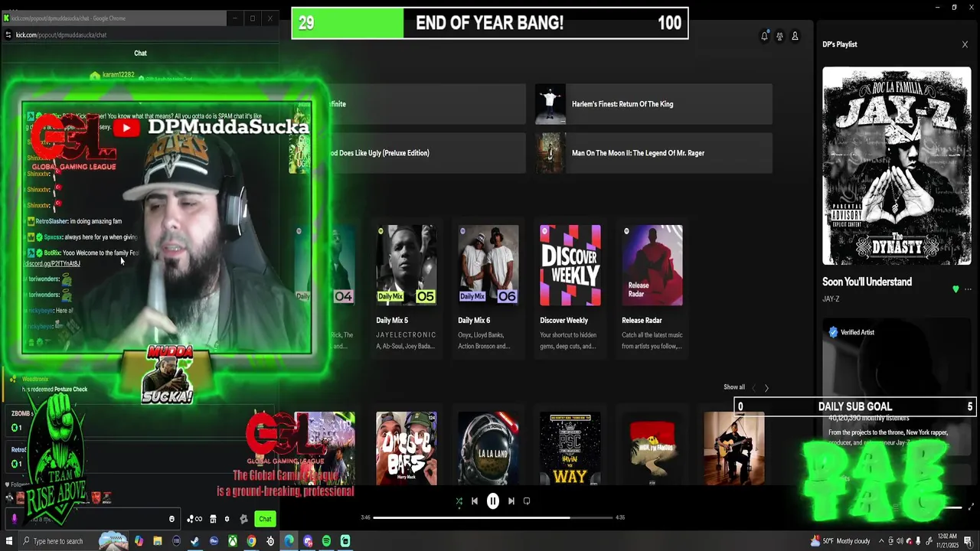Screen dimensions: 980x551
Task: Expand Spotify to full screen
Action: tap(972, 507)
